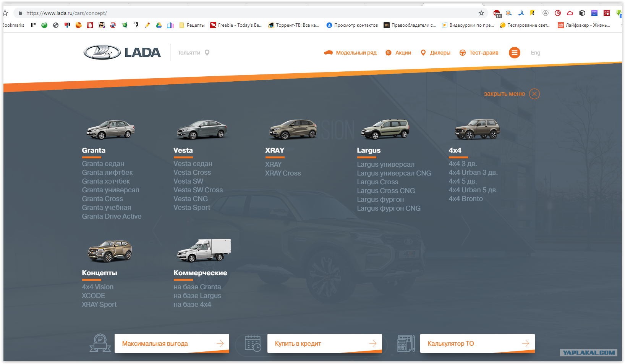Open the Рецепты bookmarks folder
The image size is (625, 364).
tap(192, 25)
